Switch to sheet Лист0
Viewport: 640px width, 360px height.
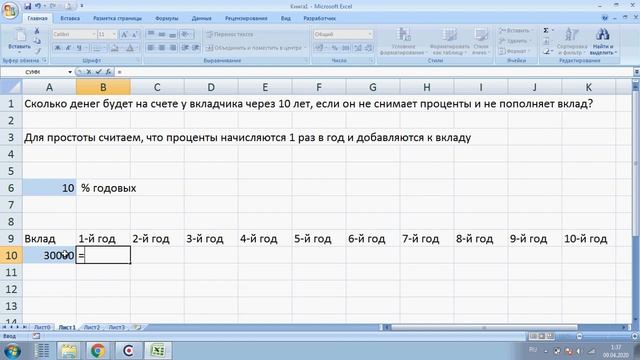[42, 327]
